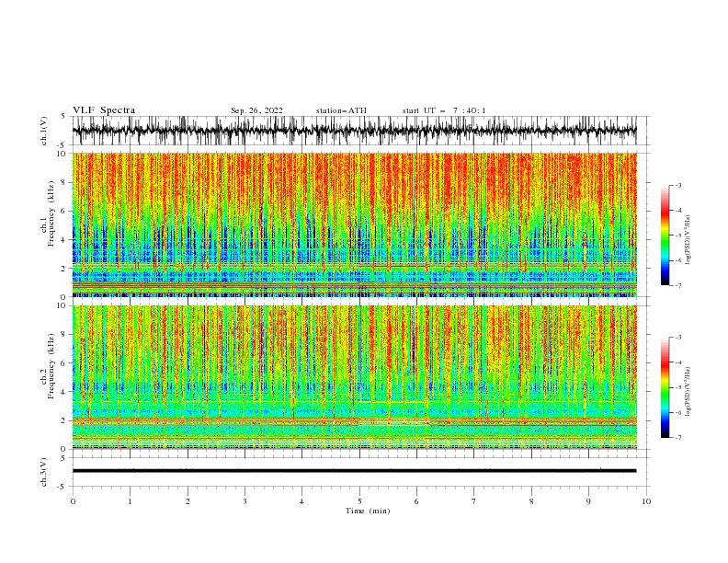Click the ch.1 spectrogram color scale bar
The width and height of the screenshot is (728, 563).
(665, 236)
